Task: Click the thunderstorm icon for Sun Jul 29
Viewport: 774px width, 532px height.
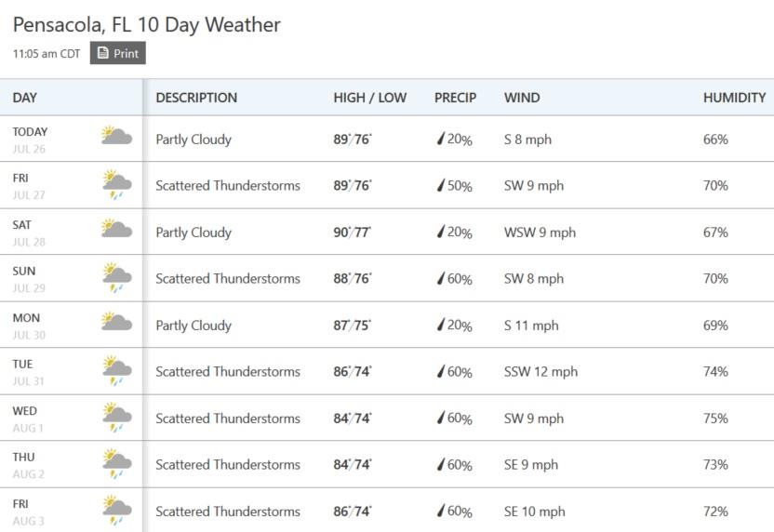Action: (117, 277)
